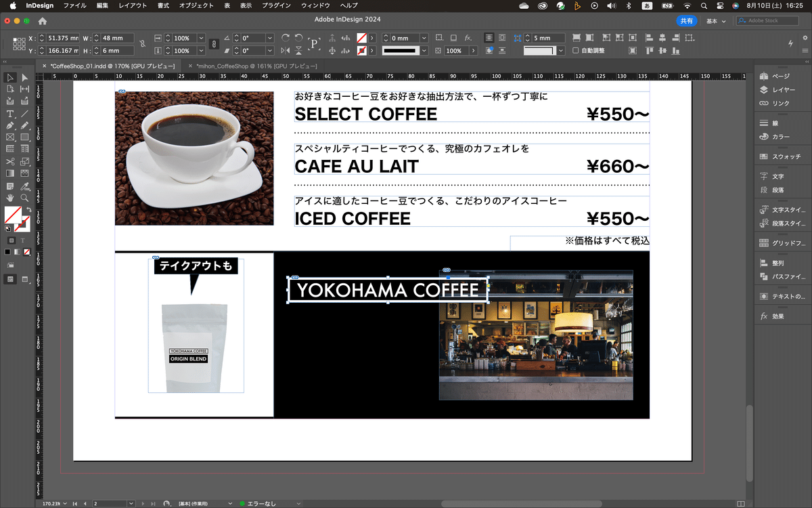
Task: Click the X position field
Action: coord(62,38)
